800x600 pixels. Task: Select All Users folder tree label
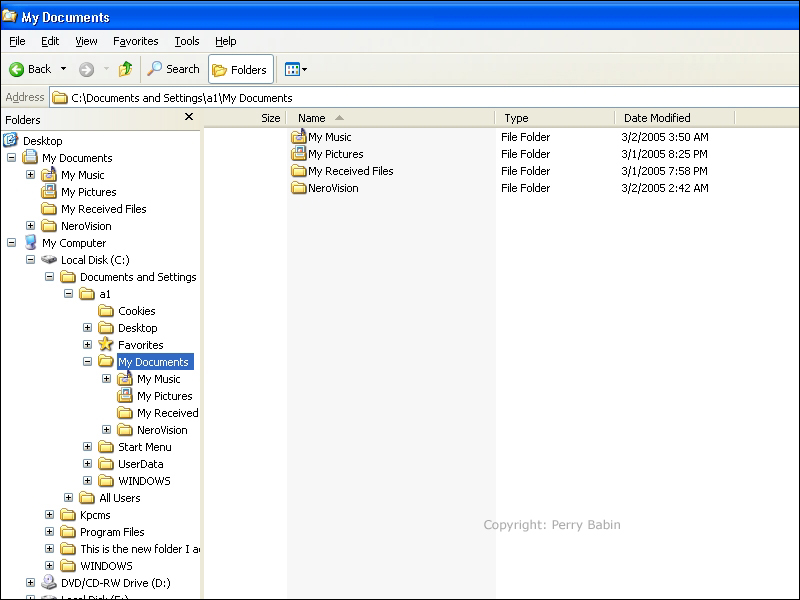pyautogui.click(x=120, y=498)
